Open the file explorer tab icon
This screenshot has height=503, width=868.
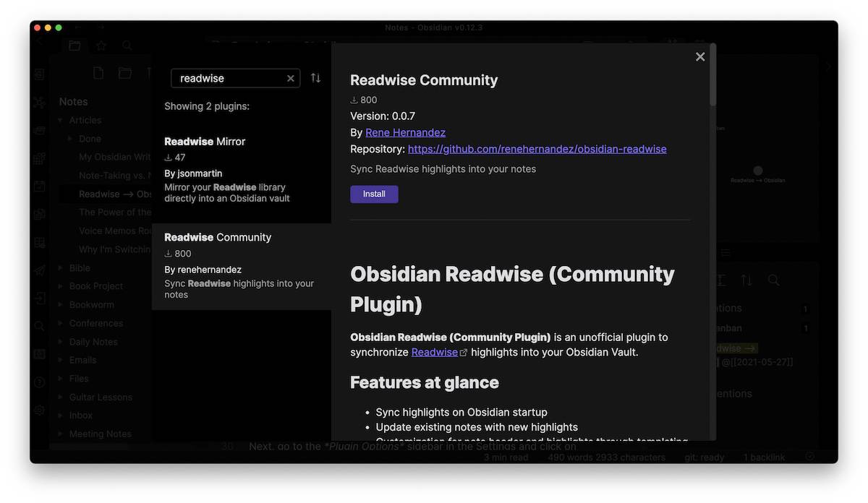tap(74, 46)
